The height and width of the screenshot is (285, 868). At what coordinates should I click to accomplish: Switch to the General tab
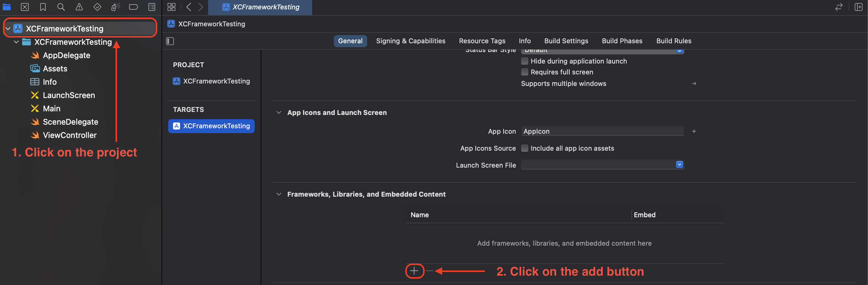coord(351,41)
